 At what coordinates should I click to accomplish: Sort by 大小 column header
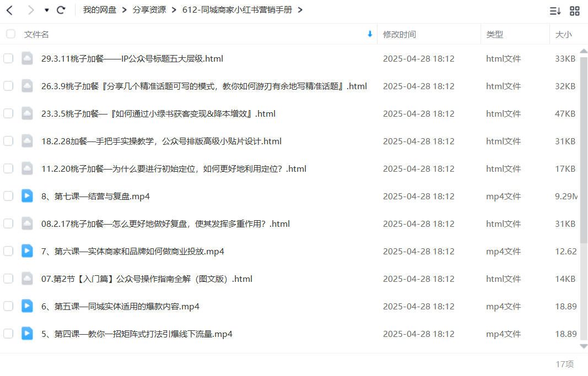point(563,35)
